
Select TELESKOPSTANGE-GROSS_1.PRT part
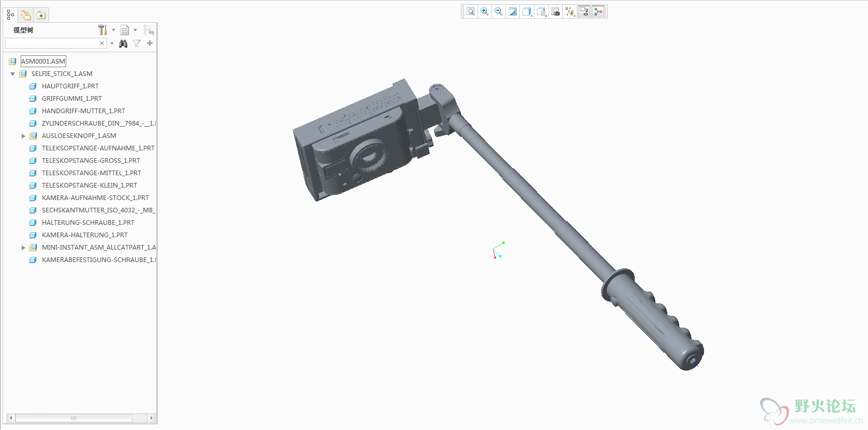[91, 161]
